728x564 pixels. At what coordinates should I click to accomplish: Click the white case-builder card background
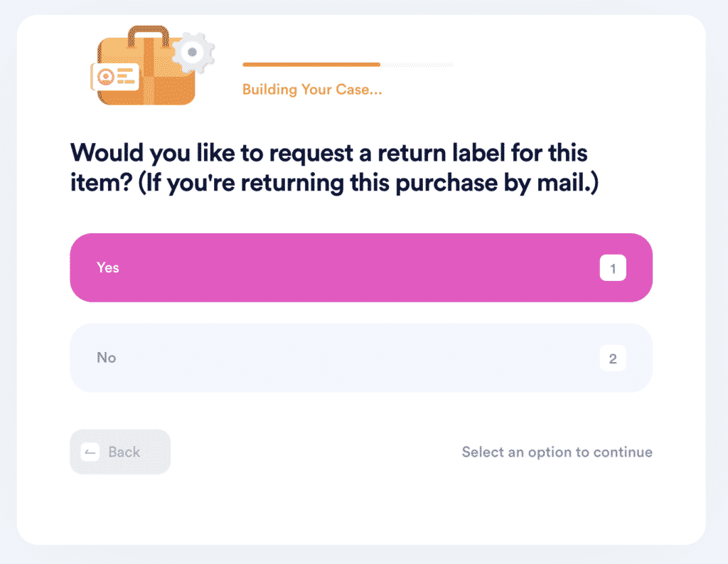point(364,505)
